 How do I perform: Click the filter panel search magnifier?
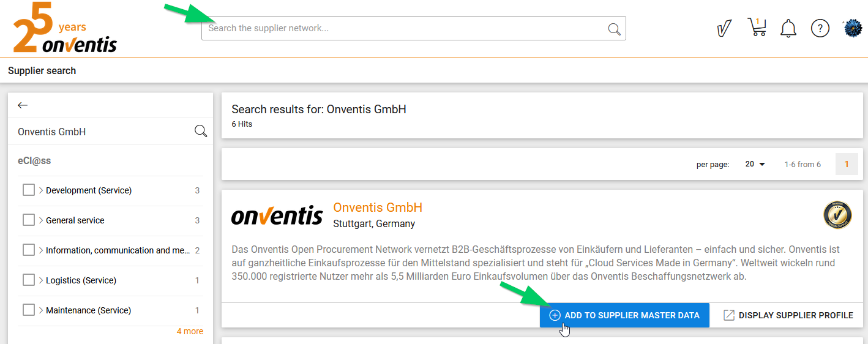pyautogui.click(x=200, y=132)
